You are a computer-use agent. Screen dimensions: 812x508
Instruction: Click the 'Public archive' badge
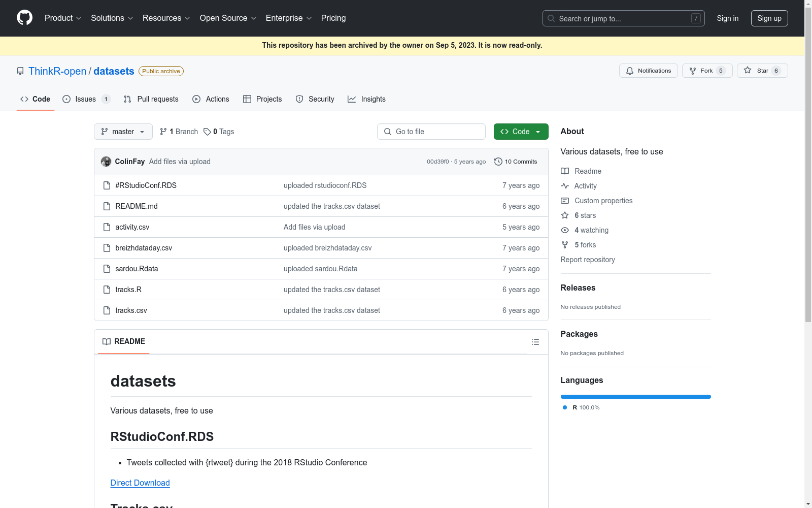(x=161, y=71)
